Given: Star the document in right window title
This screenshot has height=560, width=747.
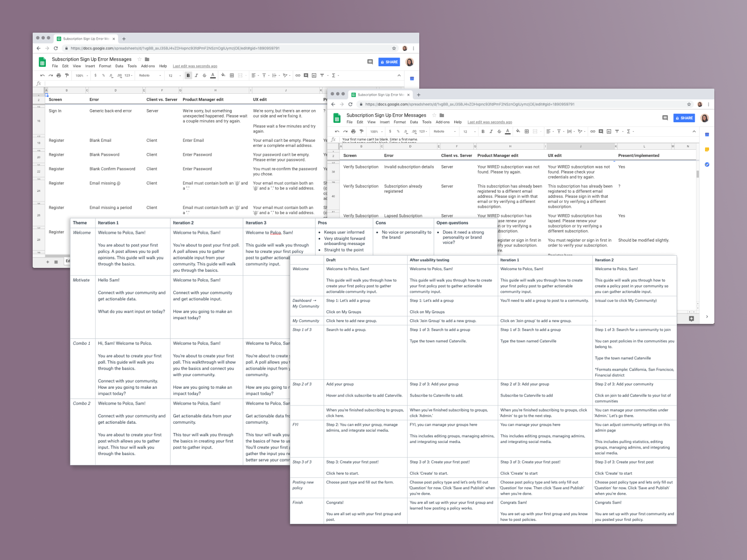Looking at the screenshot, I should [434, 115].
